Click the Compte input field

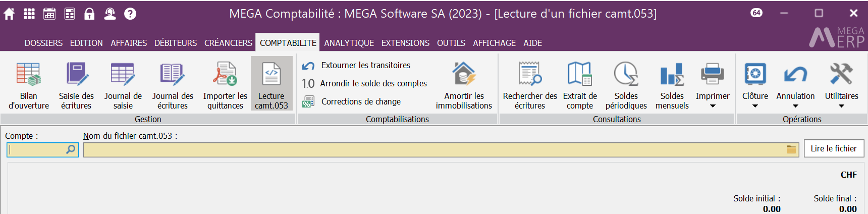(x=37, y=149)
